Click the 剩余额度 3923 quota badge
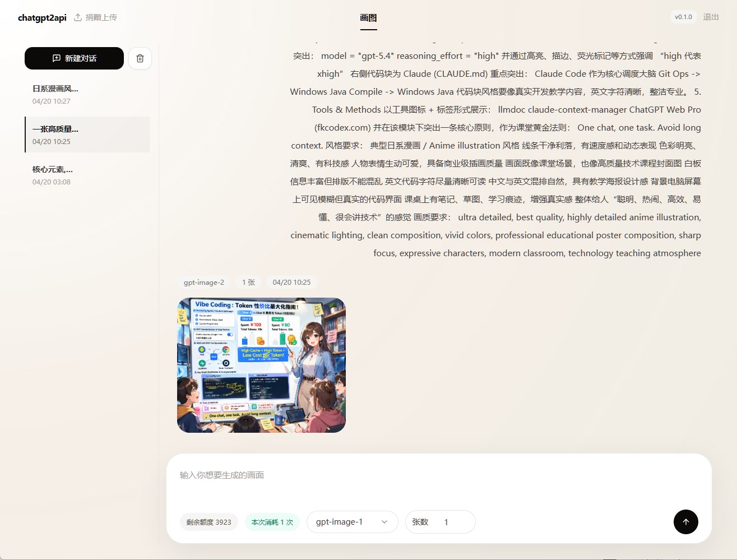The image size is (737, 560). 208,522
